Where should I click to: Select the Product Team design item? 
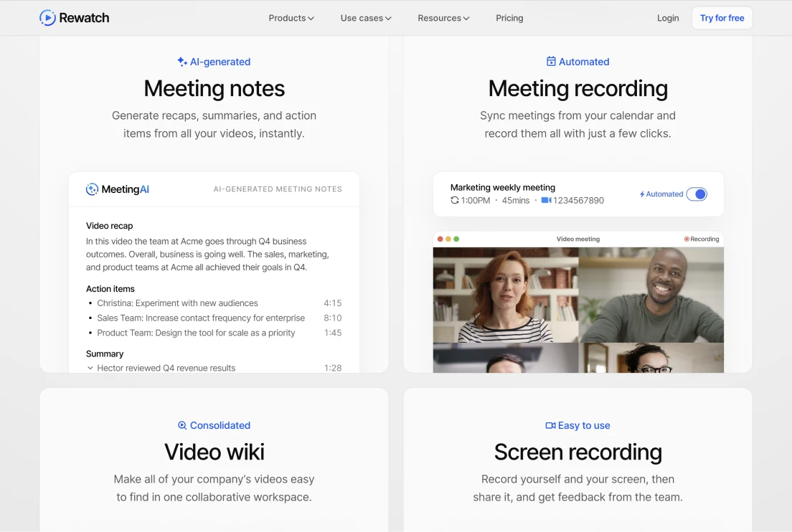tap(196, 333)
